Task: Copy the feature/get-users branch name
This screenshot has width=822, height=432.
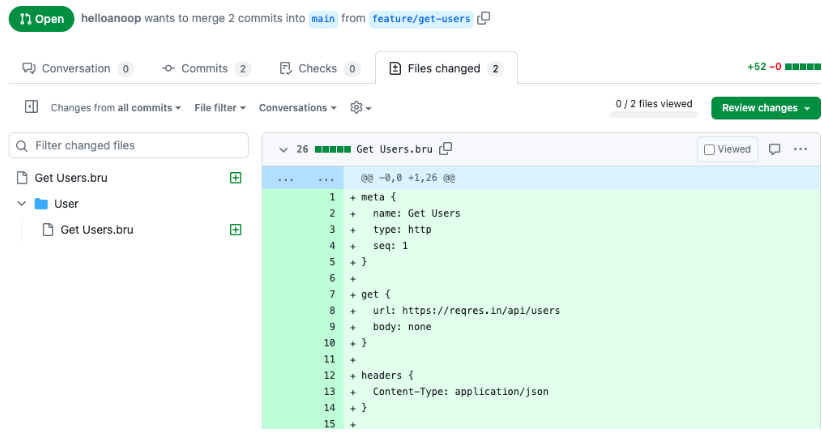Action: tap(485, 18)
